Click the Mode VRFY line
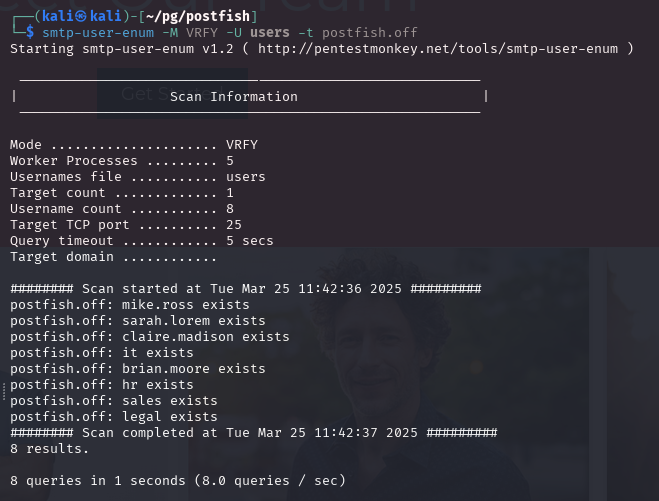The image size is (659, 501). [x=133, y=145]
